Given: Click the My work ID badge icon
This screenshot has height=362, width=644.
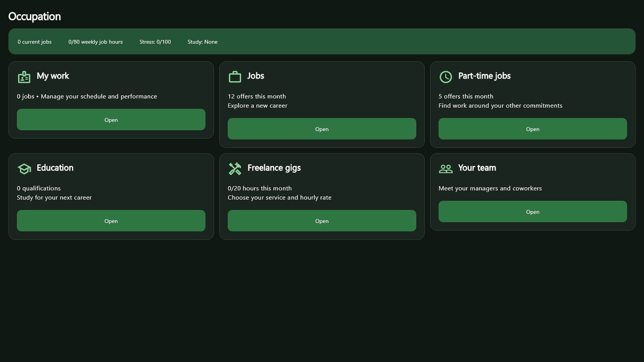Looking at the screenshot, I should [x=24, y=77].
